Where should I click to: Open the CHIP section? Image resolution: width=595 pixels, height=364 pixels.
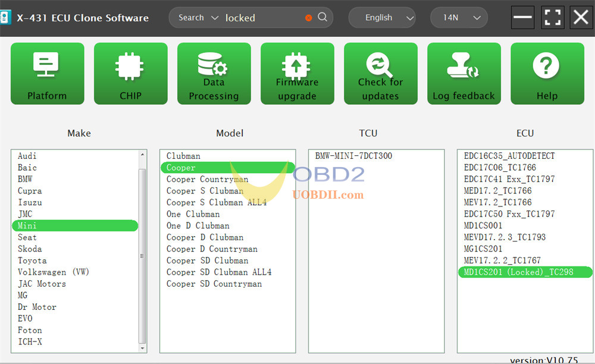click(130, 74)
